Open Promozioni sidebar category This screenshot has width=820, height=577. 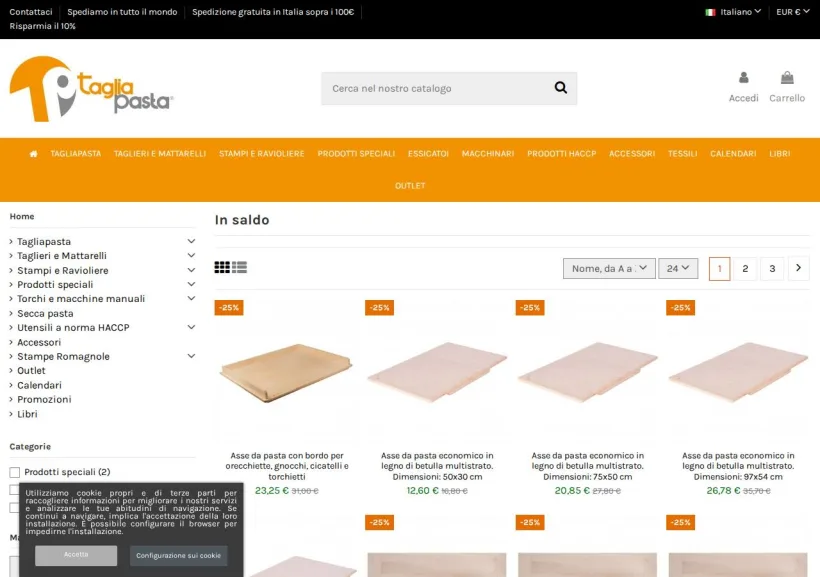click(44, 399)
